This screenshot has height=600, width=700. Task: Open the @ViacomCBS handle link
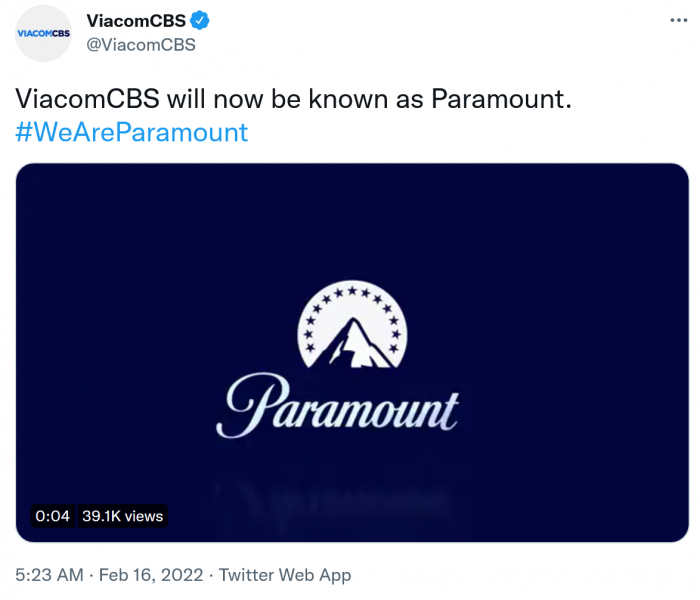(x=141, y=44)
